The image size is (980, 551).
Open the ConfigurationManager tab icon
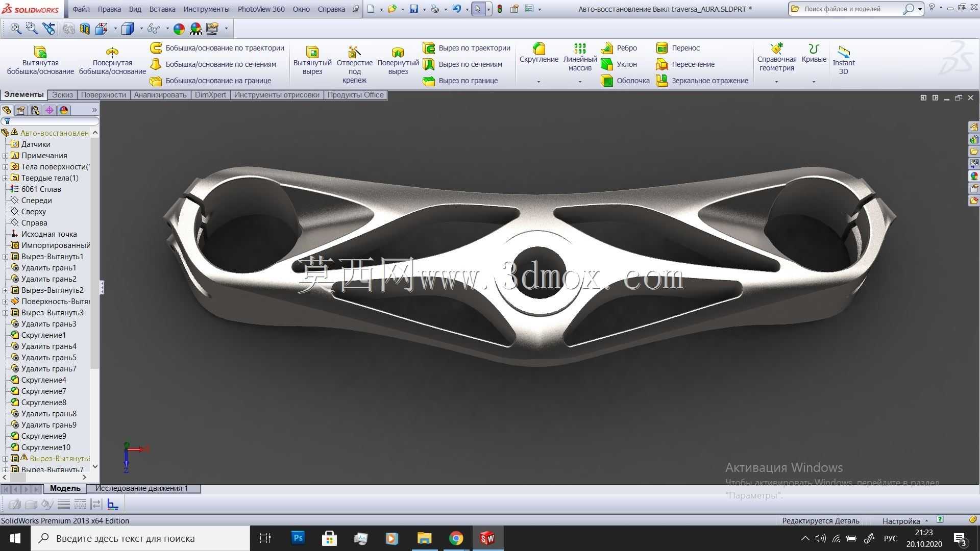(35, 110)
